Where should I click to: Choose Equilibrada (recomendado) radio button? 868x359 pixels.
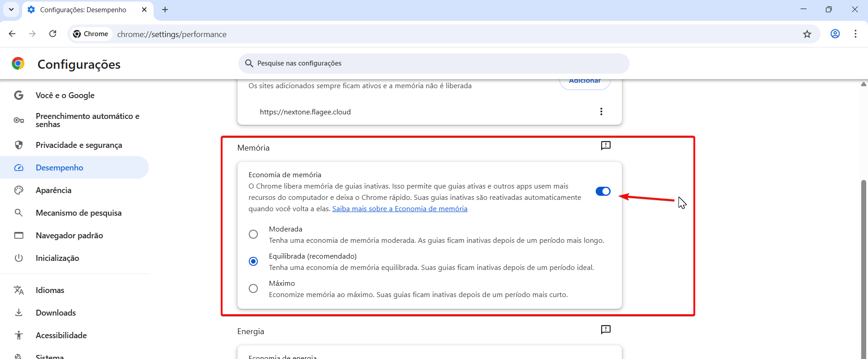pos(253,261)
